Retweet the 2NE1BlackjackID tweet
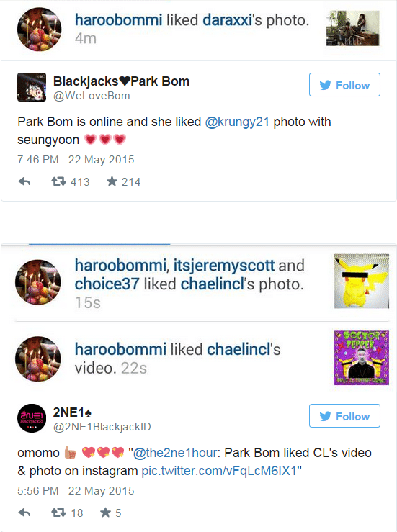Viewport: 397px width, 532px height. click(x=58, y=513)
